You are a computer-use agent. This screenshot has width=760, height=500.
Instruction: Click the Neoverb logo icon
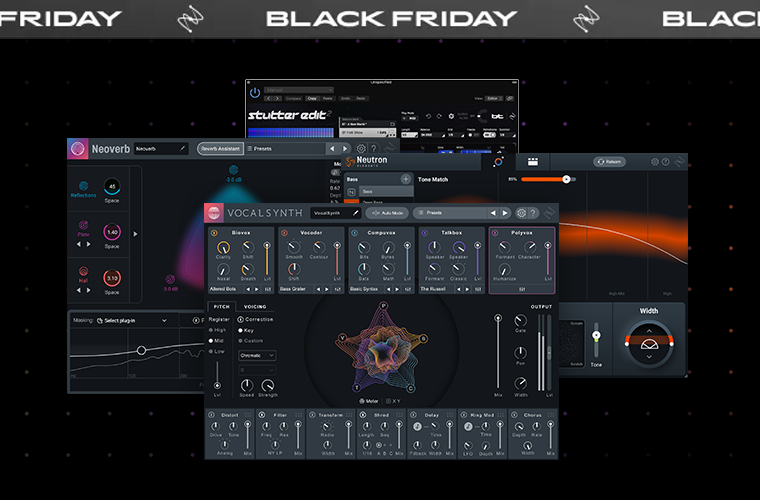click(78, 149)
